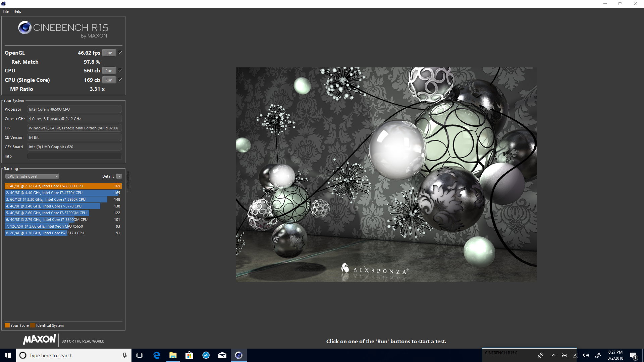Click the volume speaker tray icon
Image resolution: width=644 pixels, height=362 pixels.
pyautogui.click(x=586, y=355)
